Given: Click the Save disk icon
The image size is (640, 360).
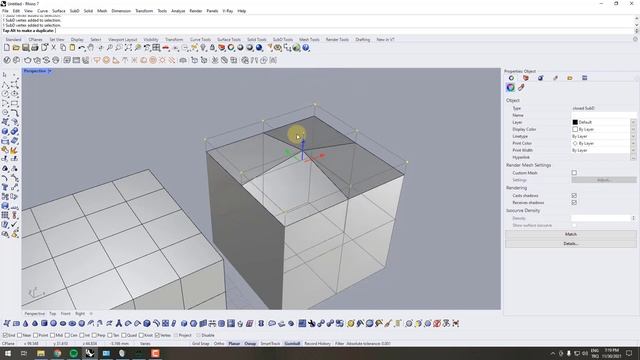Looking at the screenshot, I should click(x=25, y=48).
